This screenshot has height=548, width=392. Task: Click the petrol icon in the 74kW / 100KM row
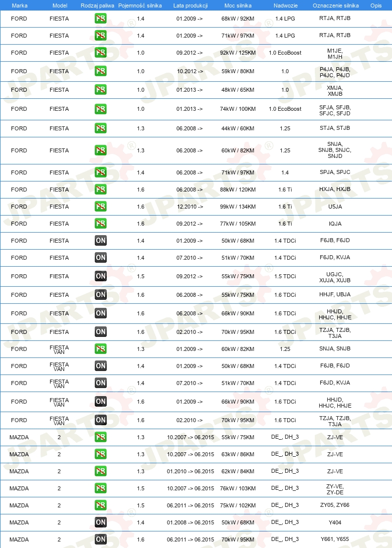[x=101, y=109]
